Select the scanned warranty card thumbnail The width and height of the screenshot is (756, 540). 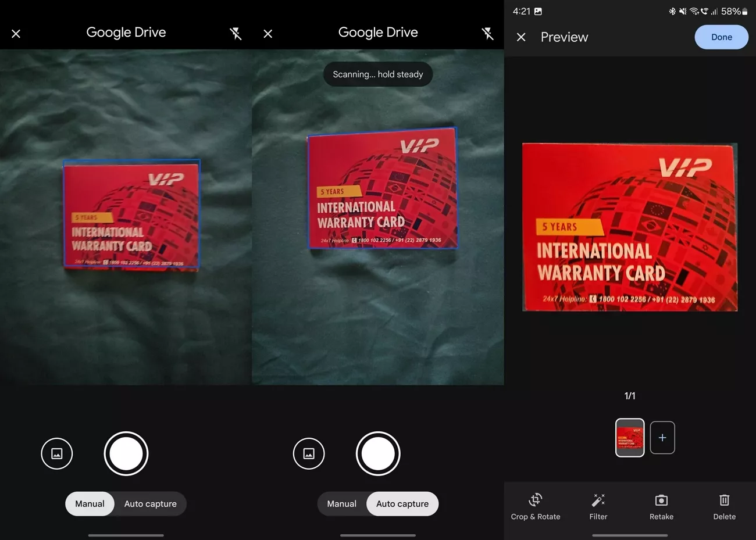630,438
